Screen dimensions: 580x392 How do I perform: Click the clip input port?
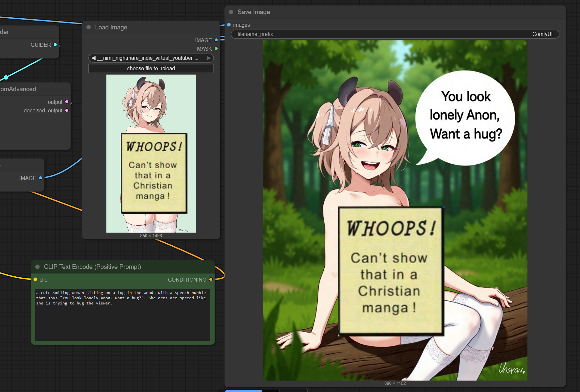point(35,280)
